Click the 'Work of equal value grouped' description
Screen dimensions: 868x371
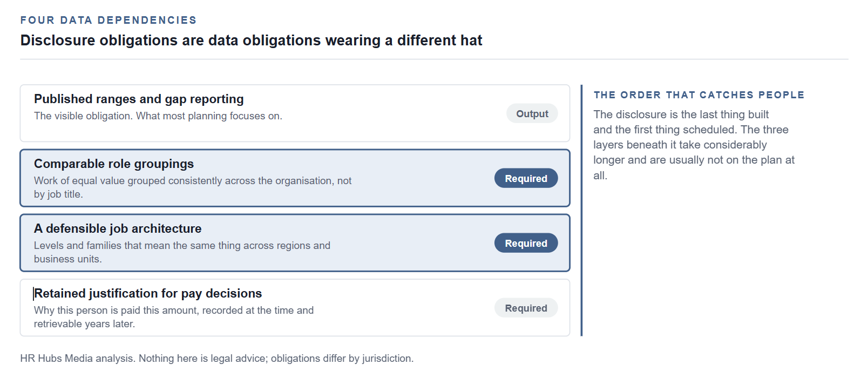pos(193,187)
